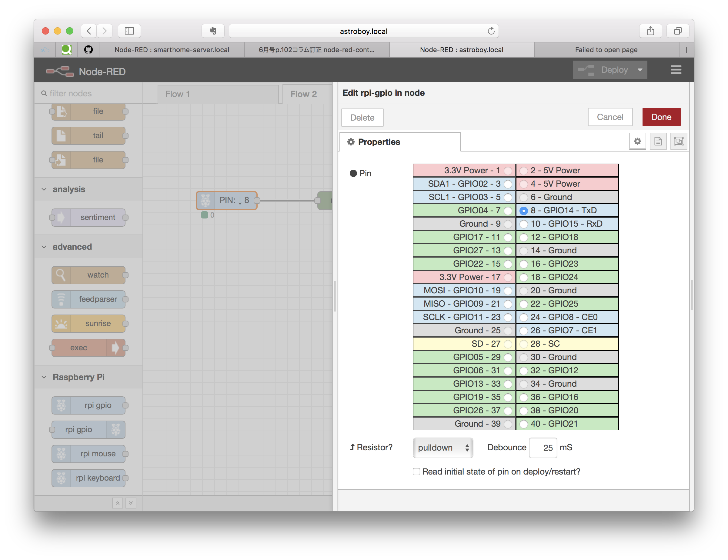Viewport: 728px width, 560px height.
Task: Select the exec node under advanced
Action: 88,348
